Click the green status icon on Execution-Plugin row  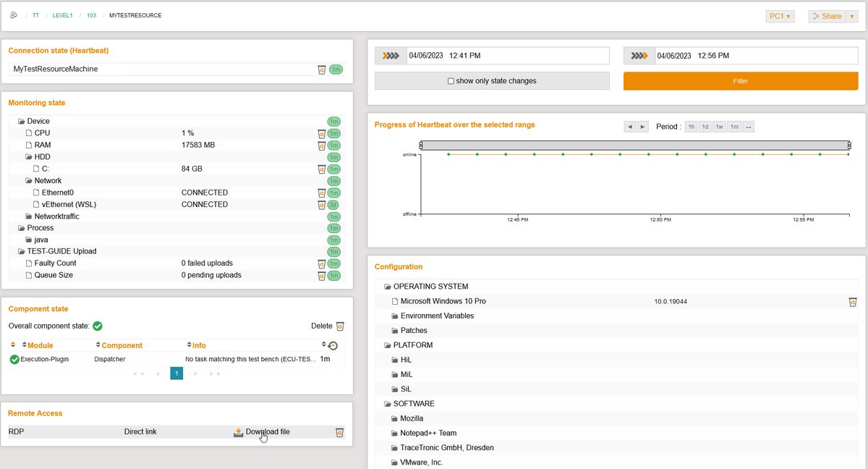coord(14,358)
